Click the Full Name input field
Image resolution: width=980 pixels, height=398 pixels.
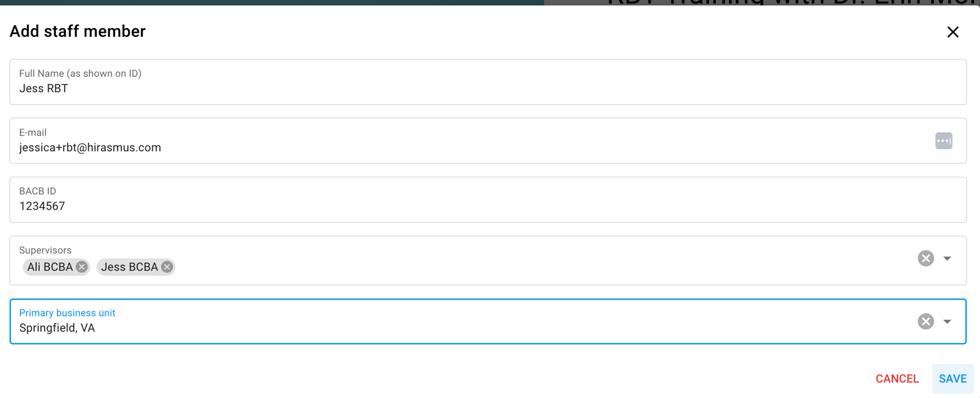point(470,89)
